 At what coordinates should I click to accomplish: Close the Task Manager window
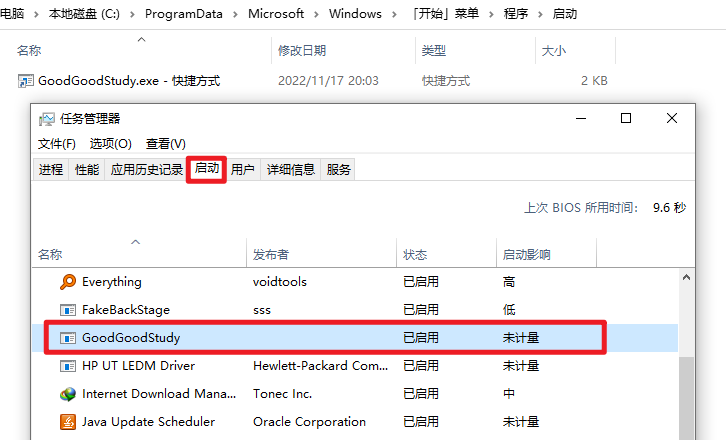(x=672, y=119)
